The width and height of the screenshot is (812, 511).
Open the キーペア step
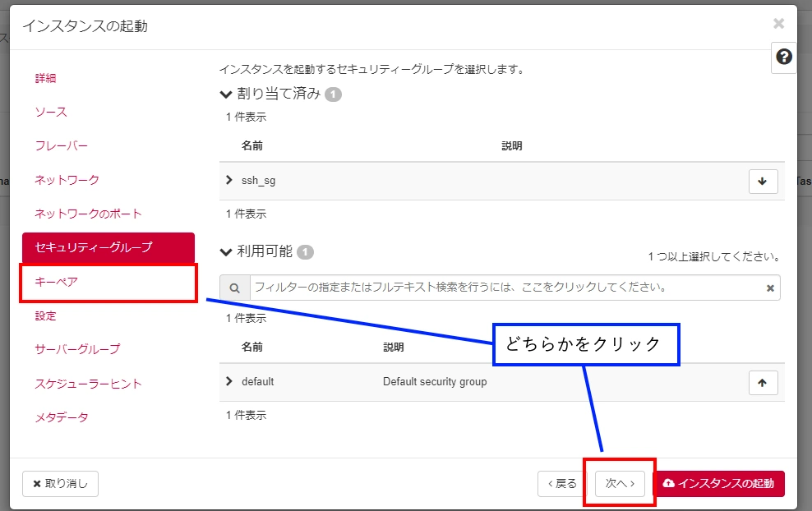pyautogui.click(x=57, y=281)
